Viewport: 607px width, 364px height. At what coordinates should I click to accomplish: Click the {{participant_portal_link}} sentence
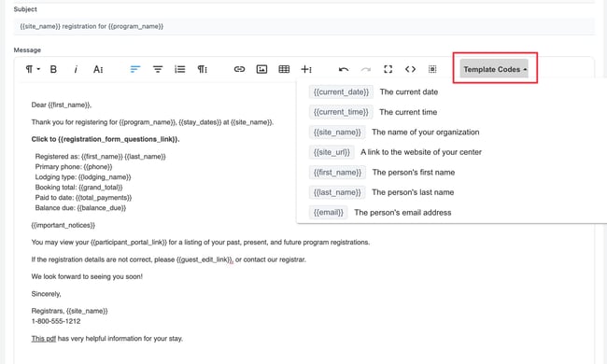(x=201, y=243)
